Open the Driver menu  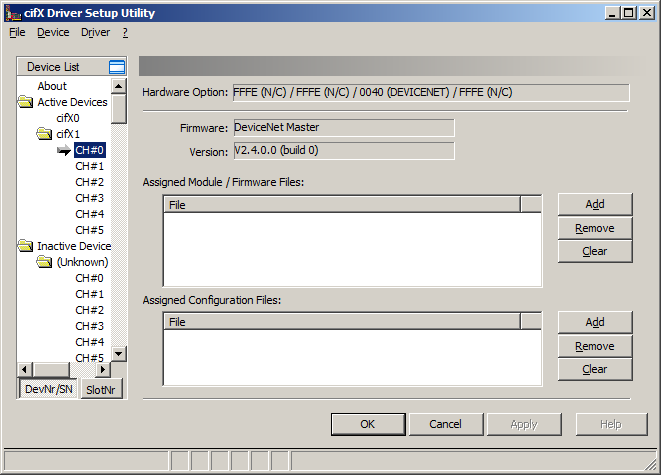point(95,32)
